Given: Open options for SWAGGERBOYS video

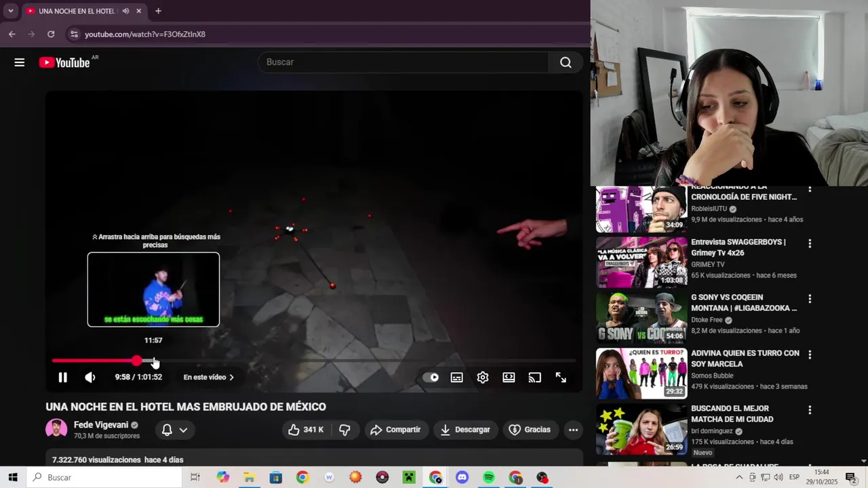Looking at the screenshot, I should pos(810,243).
